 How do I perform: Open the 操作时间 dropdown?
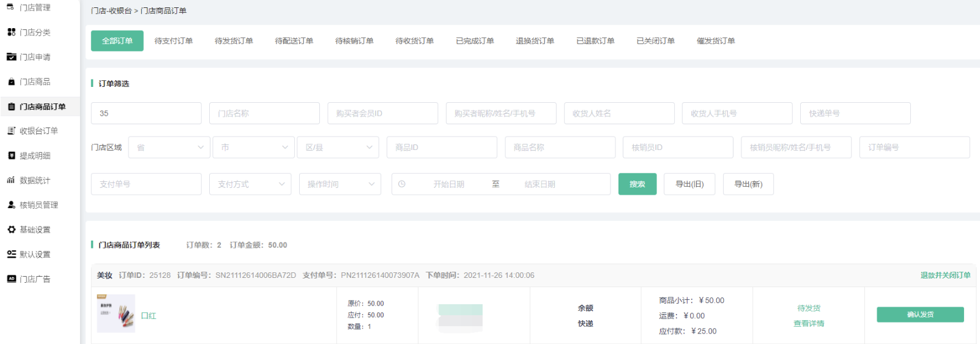(x=340, y=184)
